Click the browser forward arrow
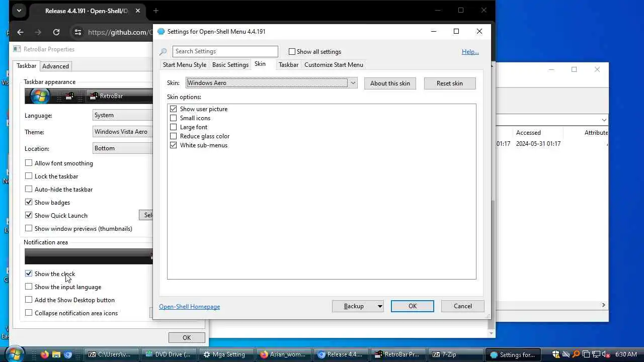Viewport: 644px width, 362px height. click(38, 32)
